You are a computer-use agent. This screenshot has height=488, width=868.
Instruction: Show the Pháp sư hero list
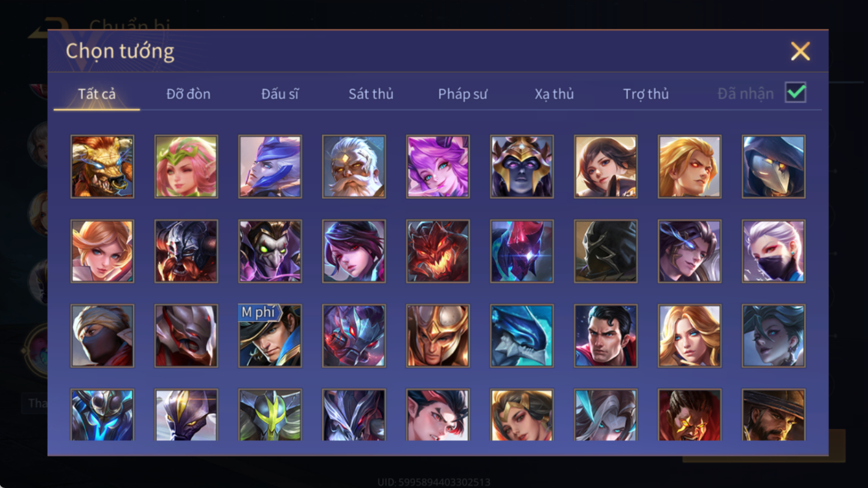coord(463,94)
